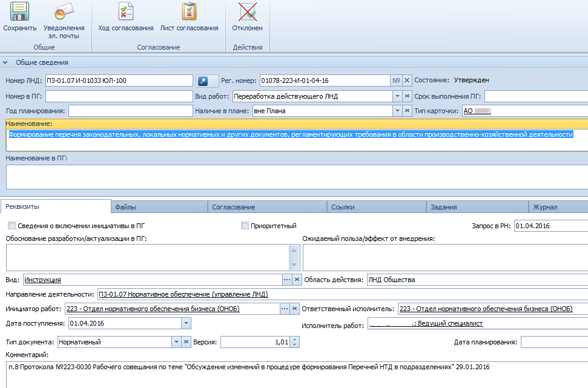
Task: Open the Вид работ dropdown
Action: (x=397, y=96)
